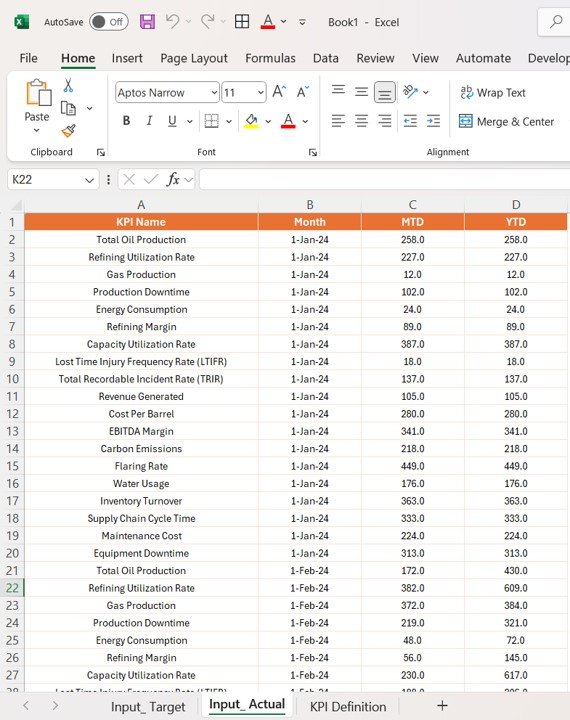The width and height of the screenshot is (570, 720).
Task: Expand underline style options
Action: pos(189,121)
